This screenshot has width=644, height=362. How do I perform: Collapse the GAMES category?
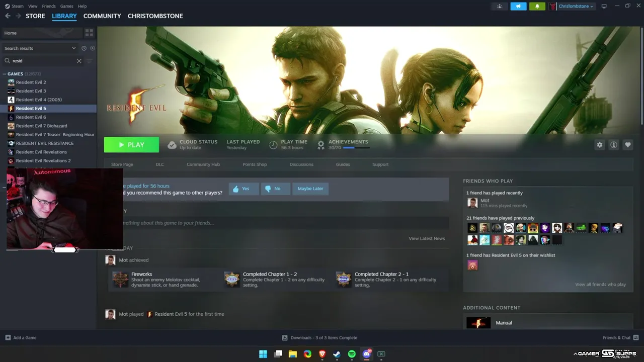(x=5, y=74)
